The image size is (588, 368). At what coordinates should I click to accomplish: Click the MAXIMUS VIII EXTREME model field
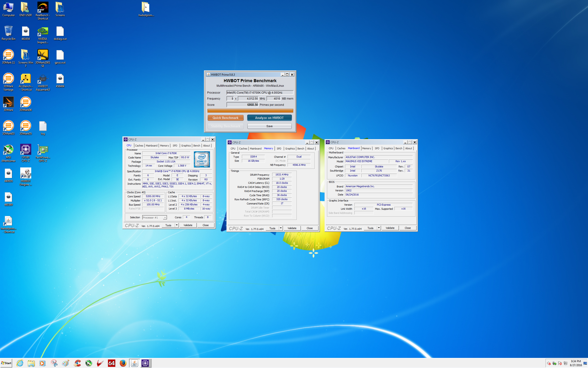366,161
